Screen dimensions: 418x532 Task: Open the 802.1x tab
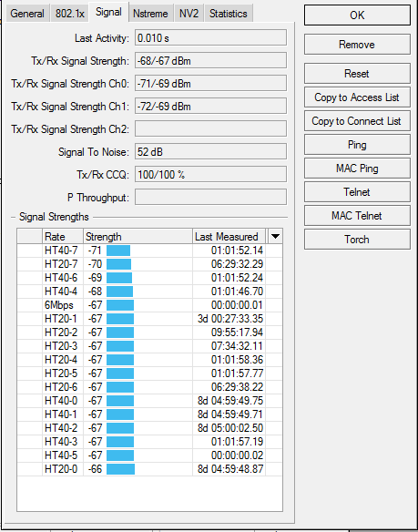[69, 14]
